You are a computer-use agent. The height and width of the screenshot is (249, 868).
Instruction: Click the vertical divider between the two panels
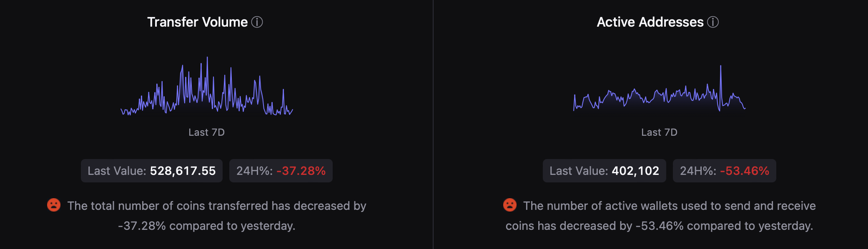433,124
